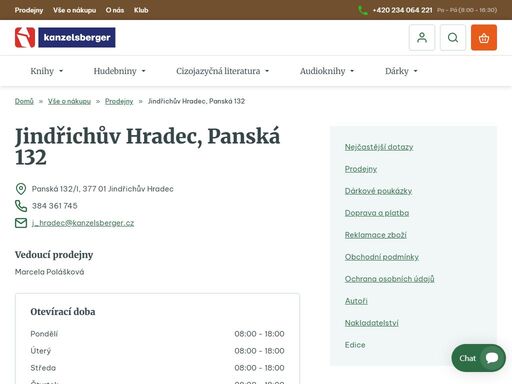Open the orange shopping basket

484,37
